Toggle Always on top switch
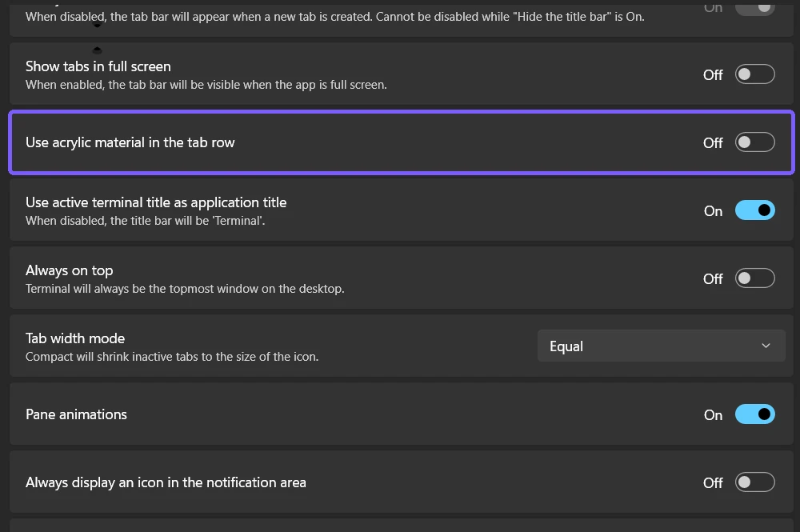 point(754,278)
